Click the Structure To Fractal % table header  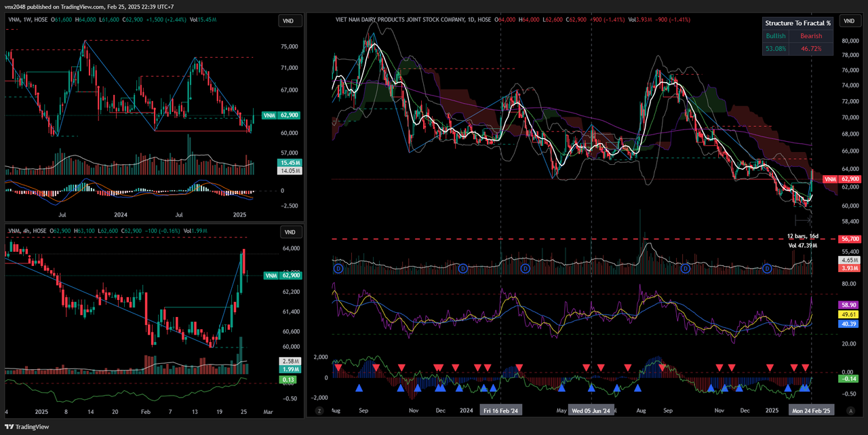(797, 23)
